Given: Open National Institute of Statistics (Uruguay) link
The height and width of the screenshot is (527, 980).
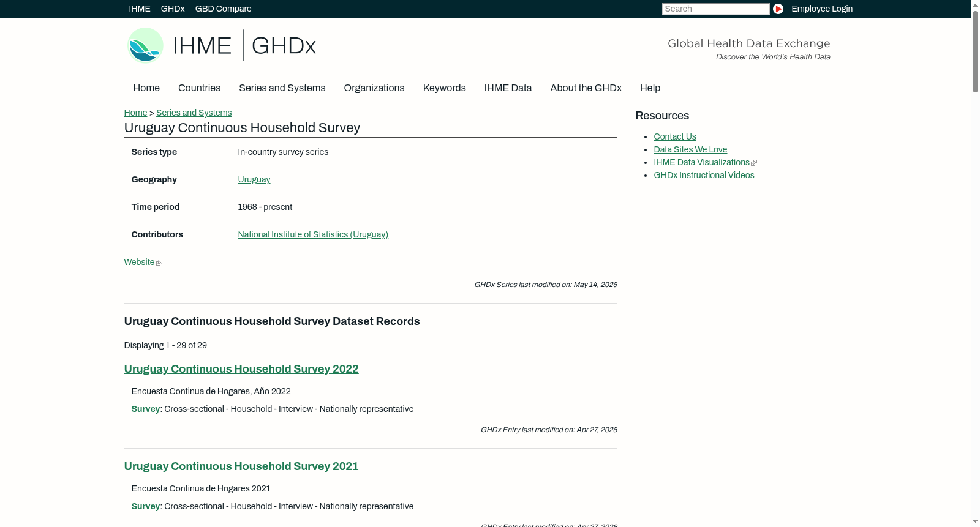Looking at the screenshot, I should (313, 234).
